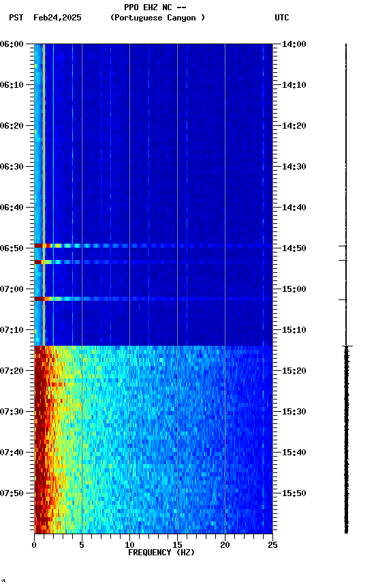Click the PST '06:30' time label
The image size is (376, 588).
point(12,167)
